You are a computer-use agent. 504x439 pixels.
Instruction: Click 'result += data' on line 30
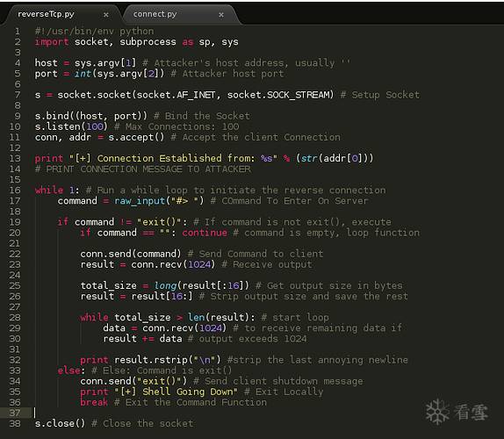pyautogui.click(x=142, y=339)
